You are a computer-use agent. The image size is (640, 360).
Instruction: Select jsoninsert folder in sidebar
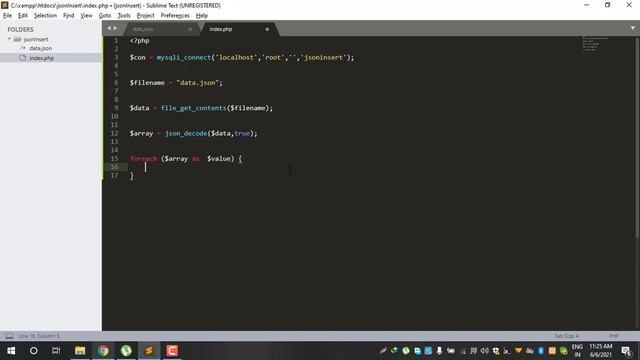[x=36, y=39]
